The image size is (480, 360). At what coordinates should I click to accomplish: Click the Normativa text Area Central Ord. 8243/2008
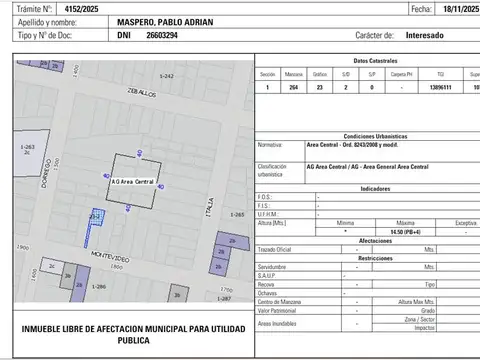352,145
